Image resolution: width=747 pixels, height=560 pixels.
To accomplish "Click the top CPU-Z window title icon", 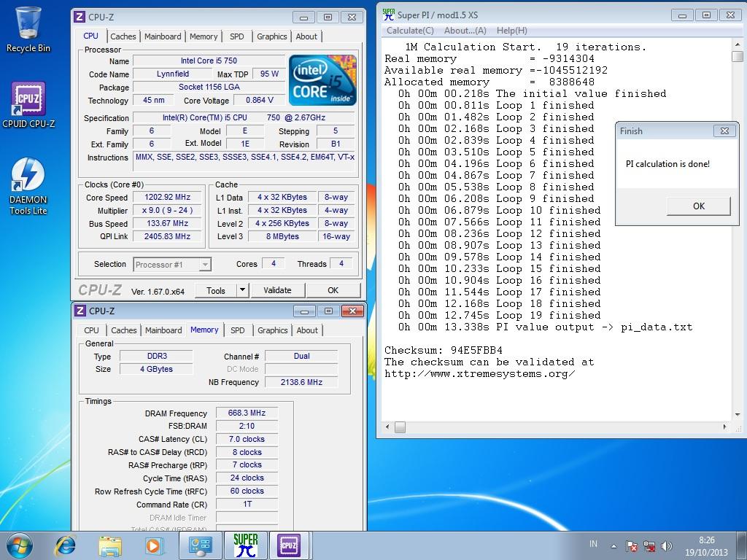I will pos(80,17).
